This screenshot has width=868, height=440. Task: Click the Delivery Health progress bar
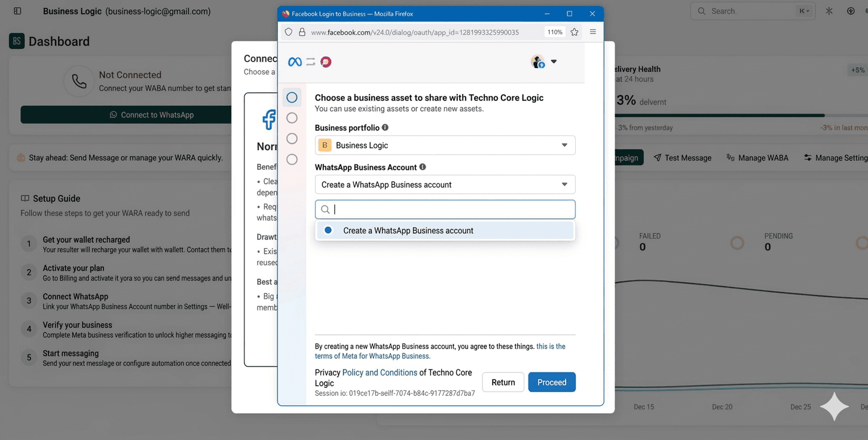point(741,115)
